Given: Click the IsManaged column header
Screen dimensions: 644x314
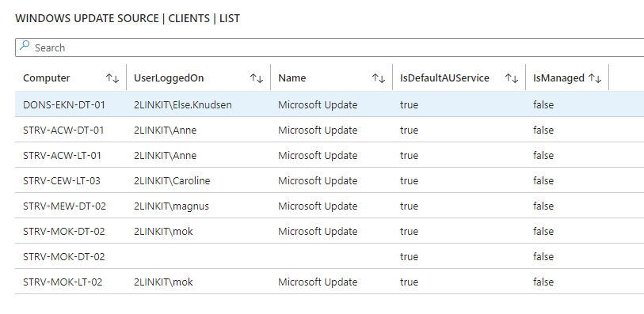Looking at the screenshot, I should [x=558, y=78].
